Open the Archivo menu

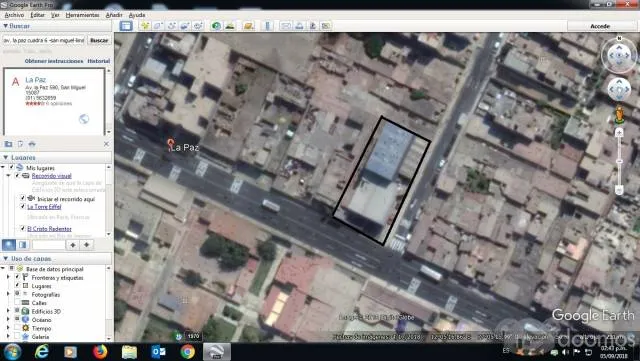[x=14, y=15]
